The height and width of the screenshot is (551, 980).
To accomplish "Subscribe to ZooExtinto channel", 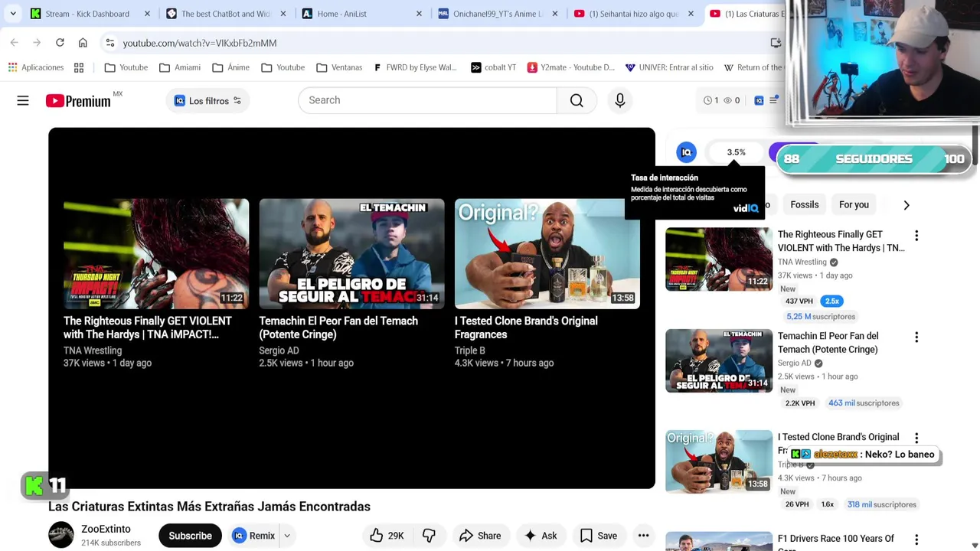I will (190, 536).
